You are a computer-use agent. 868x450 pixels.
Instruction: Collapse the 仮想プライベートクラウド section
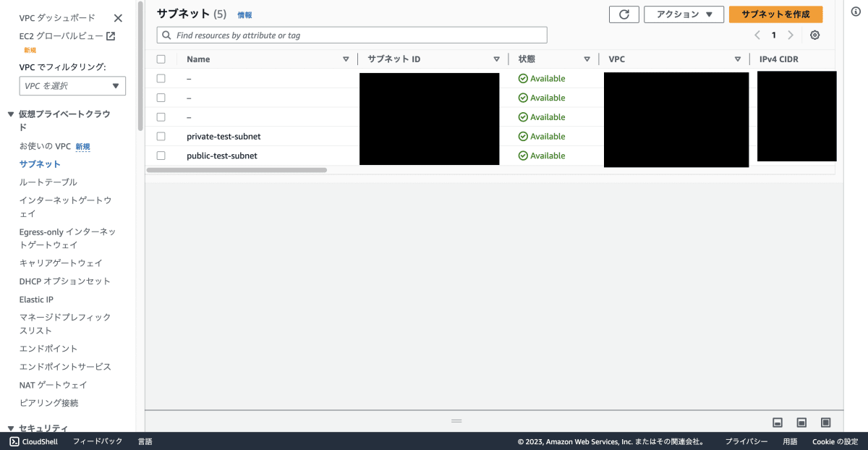coord(11,114)
